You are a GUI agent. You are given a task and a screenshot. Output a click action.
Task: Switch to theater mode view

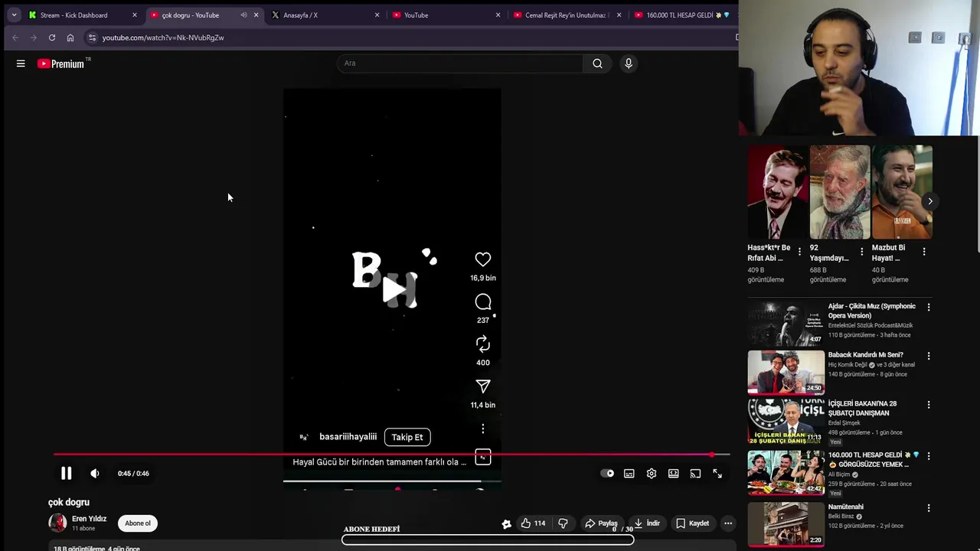(674, 474)
